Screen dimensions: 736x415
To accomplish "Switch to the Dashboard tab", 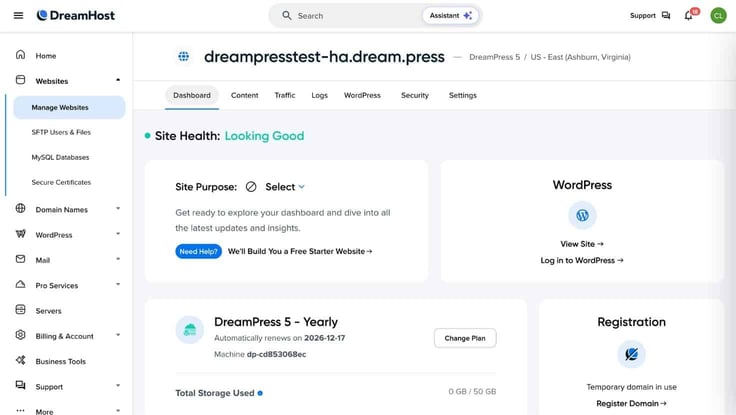I will [192, 95].
